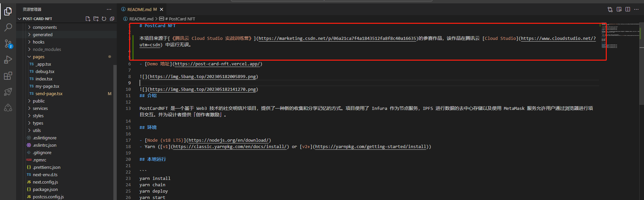This screenshot has height=200, width=644.
Task: Click the '## 本地运行' heading on line 20
Action: 153,159
